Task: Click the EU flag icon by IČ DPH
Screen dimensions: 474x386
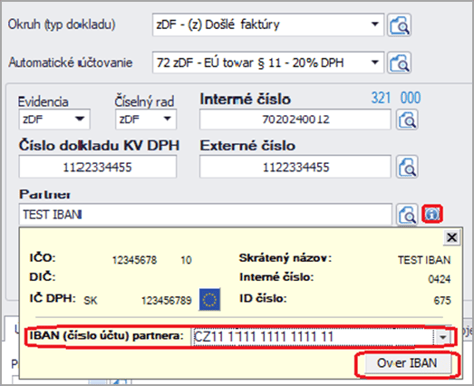Action: (209, 299)
